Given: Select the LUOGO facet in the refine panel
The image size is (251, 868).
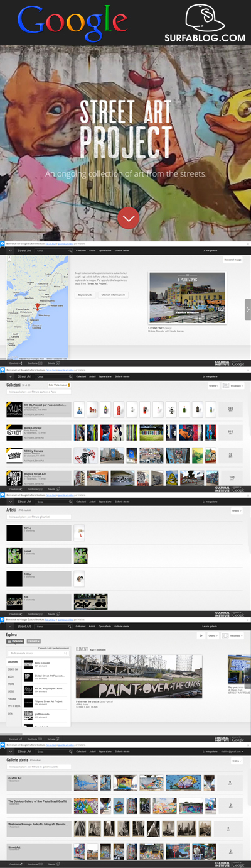Looking at the screenshot, I should [11, 691].
